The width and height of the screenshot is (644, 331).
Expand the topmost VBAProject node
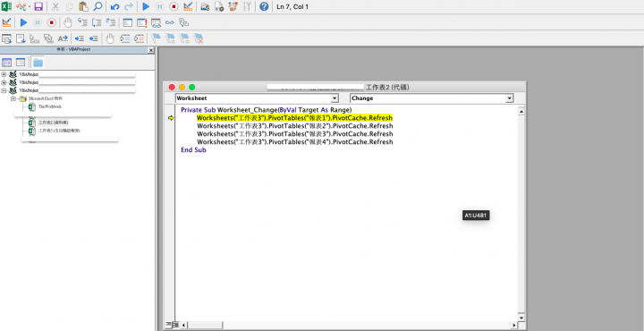(4, 74)
